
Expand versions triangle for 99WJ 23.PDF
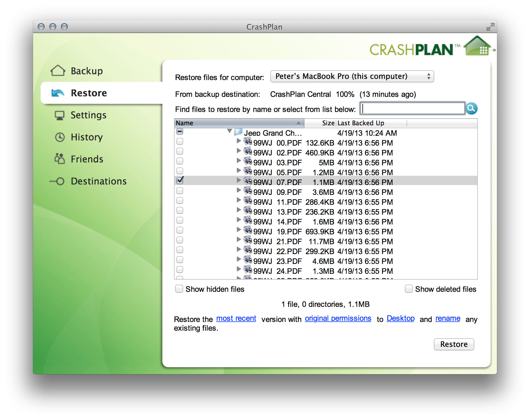pyautogui.click(x=239, y=259)
